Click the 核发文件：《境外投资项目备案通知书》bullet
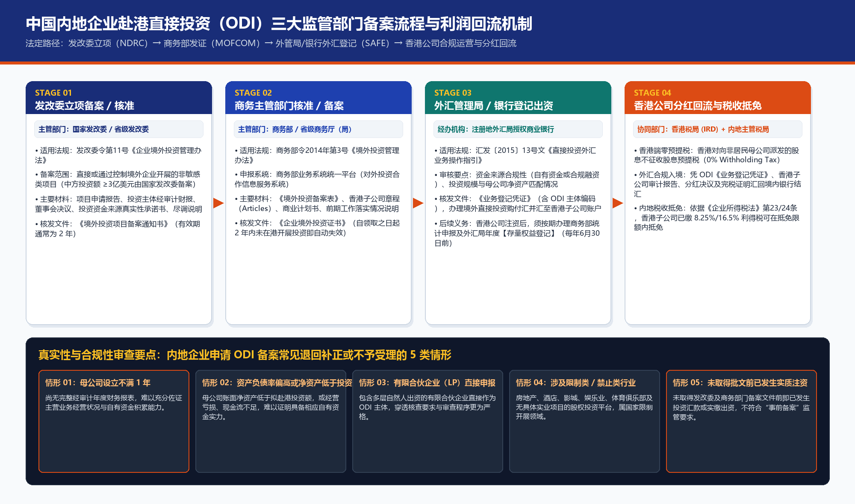This screenshot has width=855, height=504. pyautogui.click(x=118, y=229)
